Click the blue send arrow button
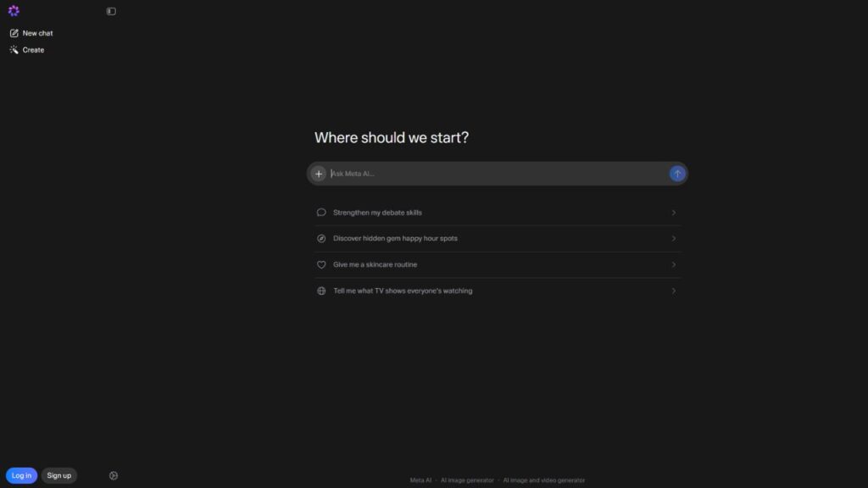This screenshot has height=488, width=868. pos(677,174)
